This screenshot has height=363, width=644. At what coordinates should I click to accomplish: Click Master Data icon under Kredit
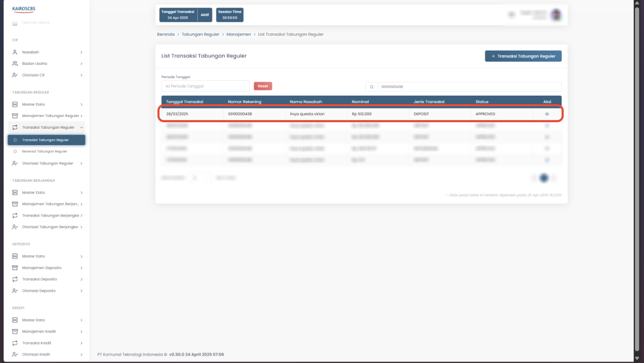(x=15, y=320)
